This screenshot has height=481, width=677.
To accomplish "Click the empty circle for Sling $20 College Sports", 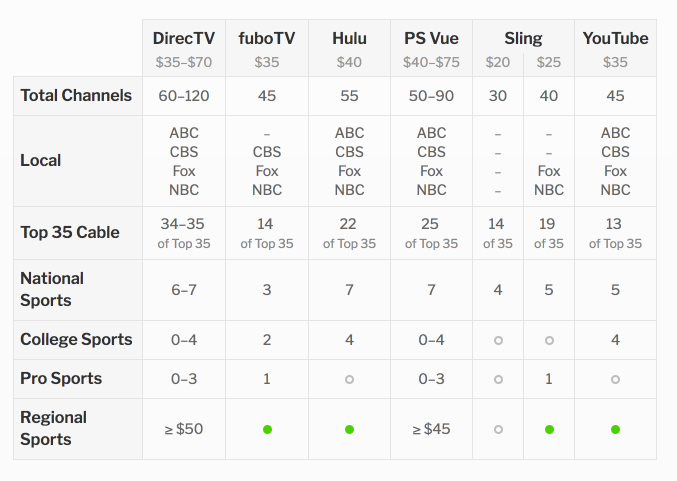I will pos(498,340).
